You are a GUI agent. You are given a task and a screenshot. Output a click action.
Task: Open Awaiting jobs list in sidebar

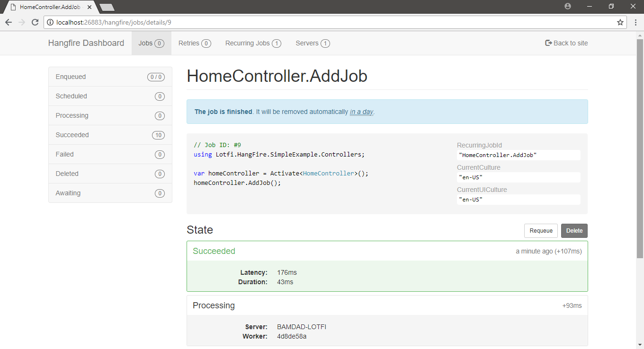click(x=110, y=193)
